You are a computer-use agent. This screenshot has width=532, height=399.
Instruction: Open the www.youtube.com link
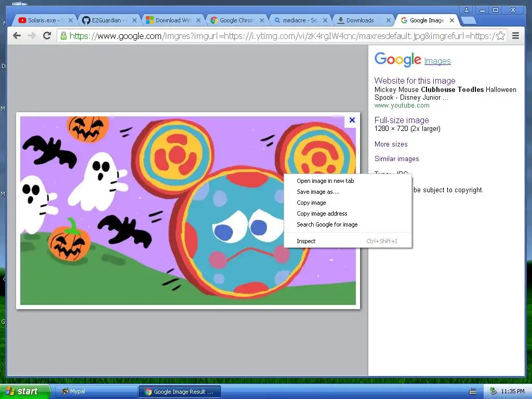[402, 105]
